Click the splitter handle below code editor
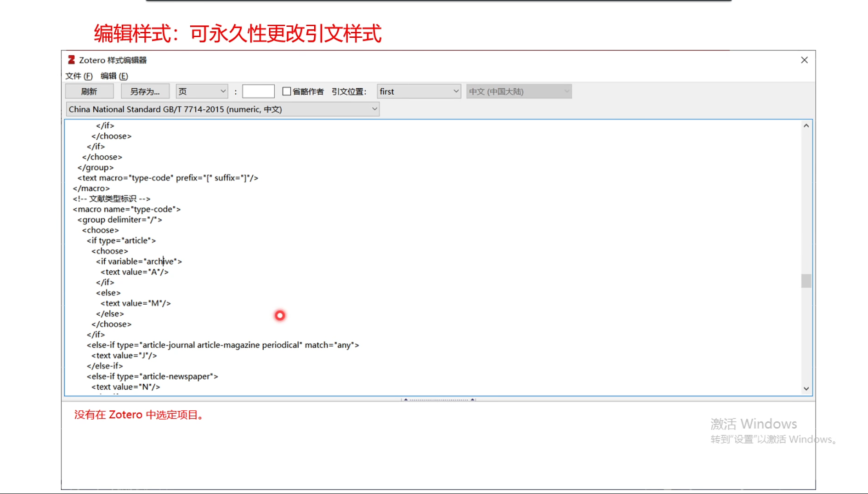 (x=438, y=399)
